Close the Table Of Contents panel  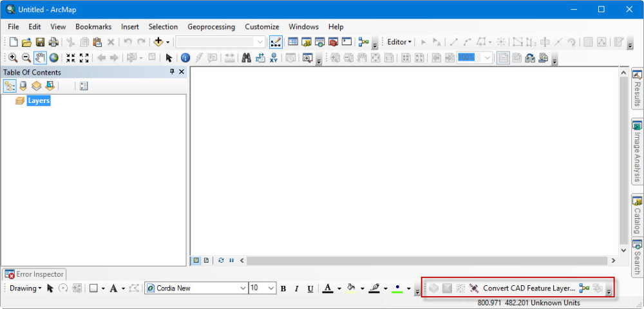182,72
